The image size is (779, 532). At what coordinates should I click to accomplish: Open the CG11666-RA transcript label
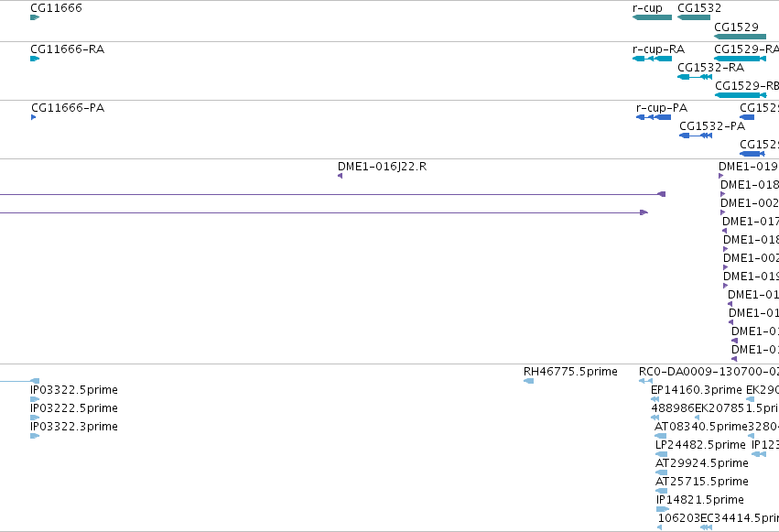67,49
